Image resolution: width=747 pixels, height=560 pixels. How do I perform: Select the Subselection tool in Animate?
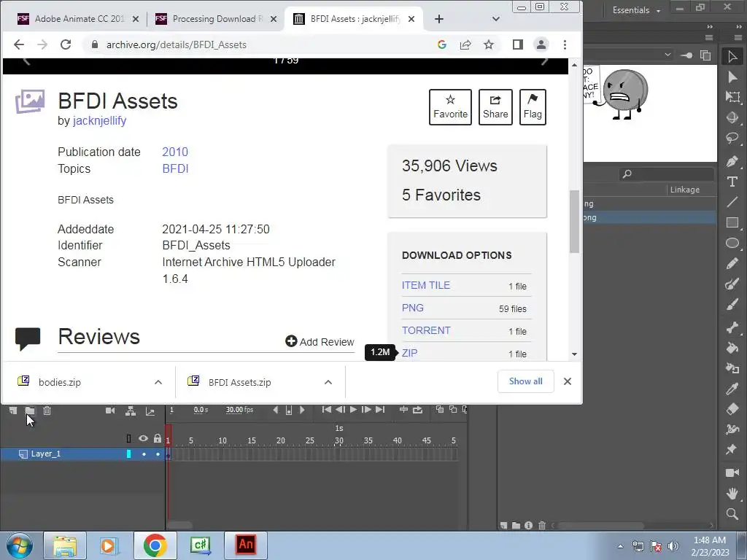(x=732, y=77)
